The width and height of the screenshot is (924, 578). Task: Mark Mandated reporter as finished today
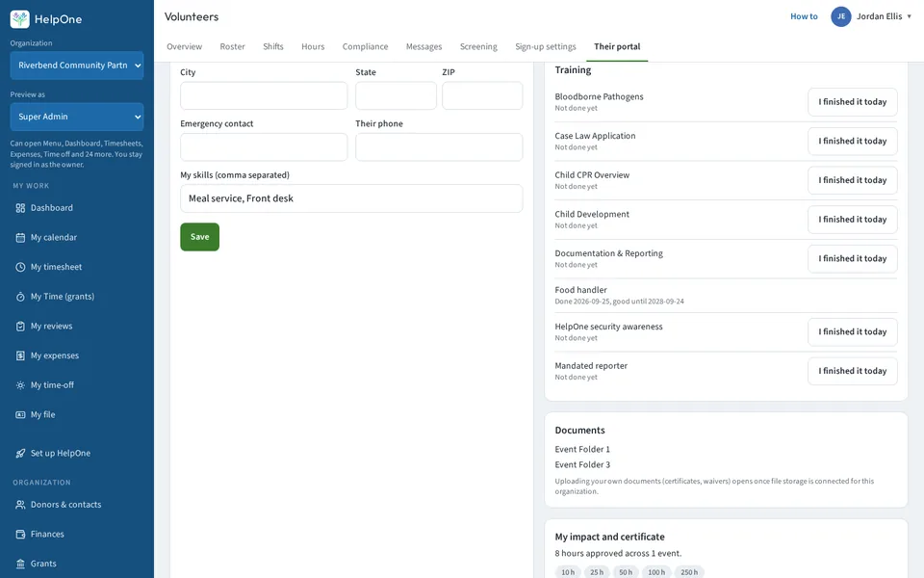pos(852,371)
